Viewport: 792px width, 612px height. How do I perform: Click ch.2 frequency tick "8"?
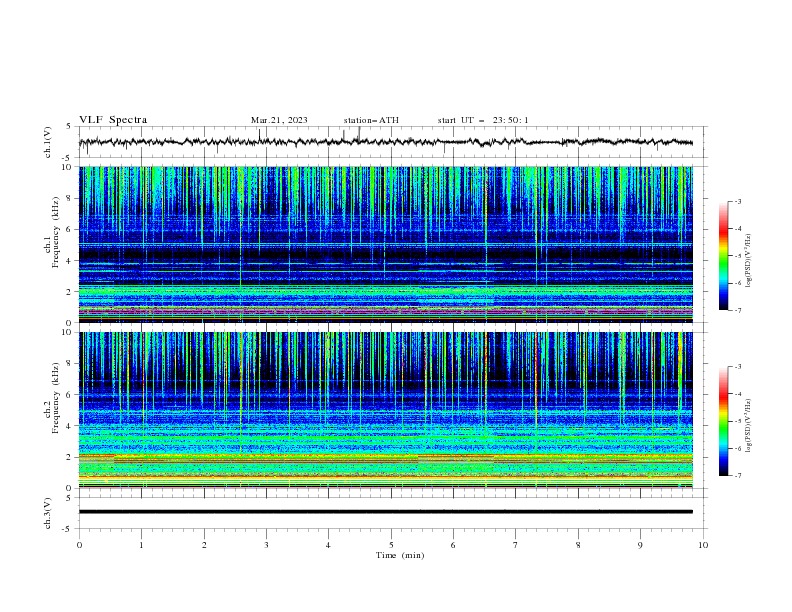point(70,364)
